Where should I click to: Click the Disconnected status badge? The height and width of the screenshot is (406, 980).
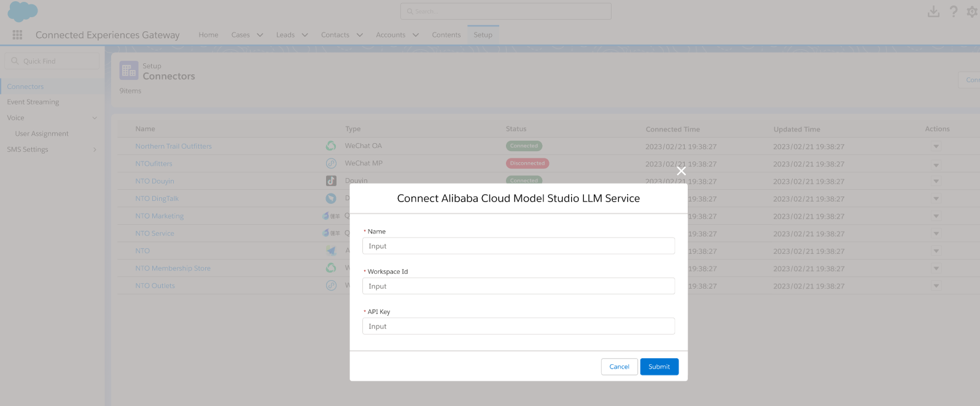(x=527, y=163)
